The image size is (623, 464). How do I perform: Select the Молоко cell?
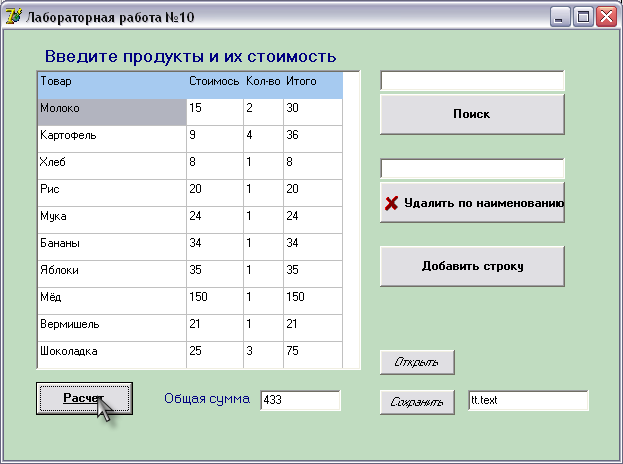click(x=112, y=112)
